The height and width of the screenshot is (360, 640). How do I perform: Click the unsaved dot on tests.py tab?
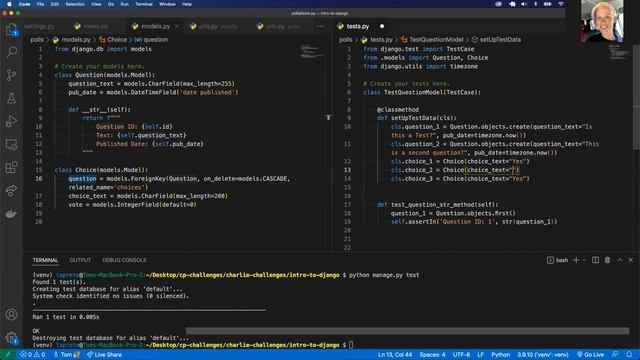pos(382,26)
